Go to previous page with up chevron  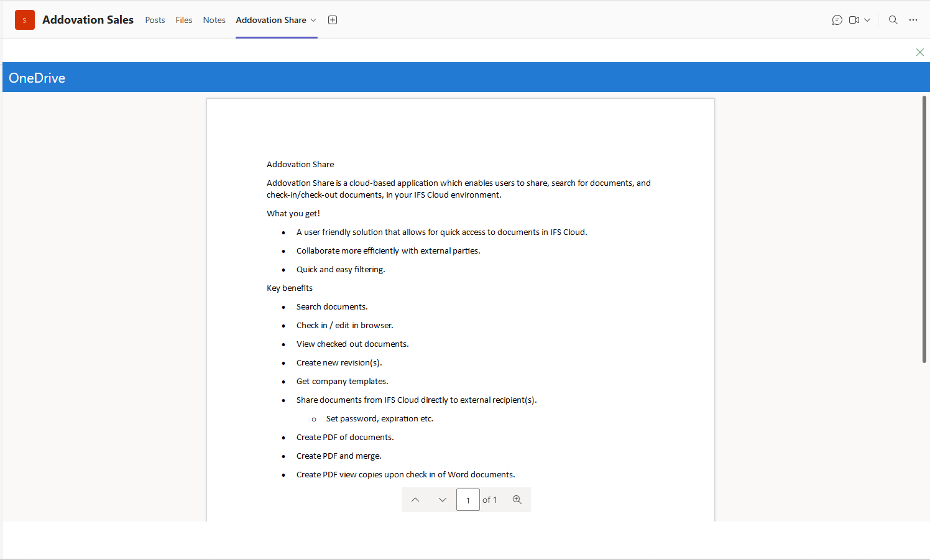coord(415,500)
